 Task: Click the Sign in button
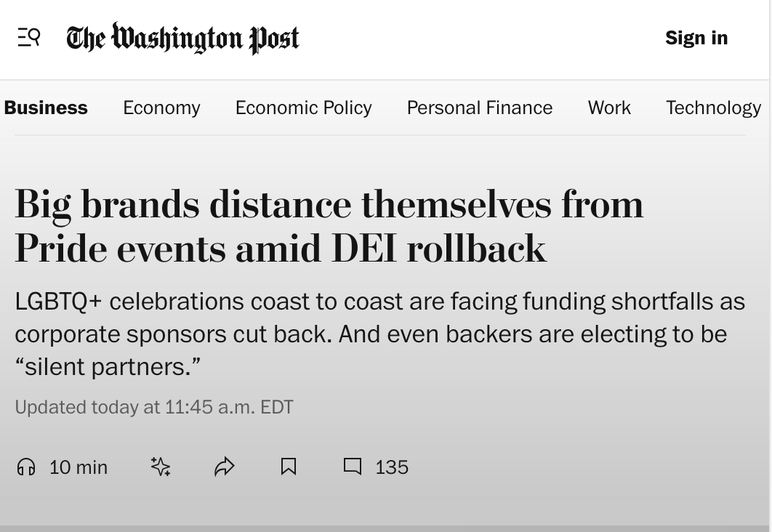tap(696, 38)
